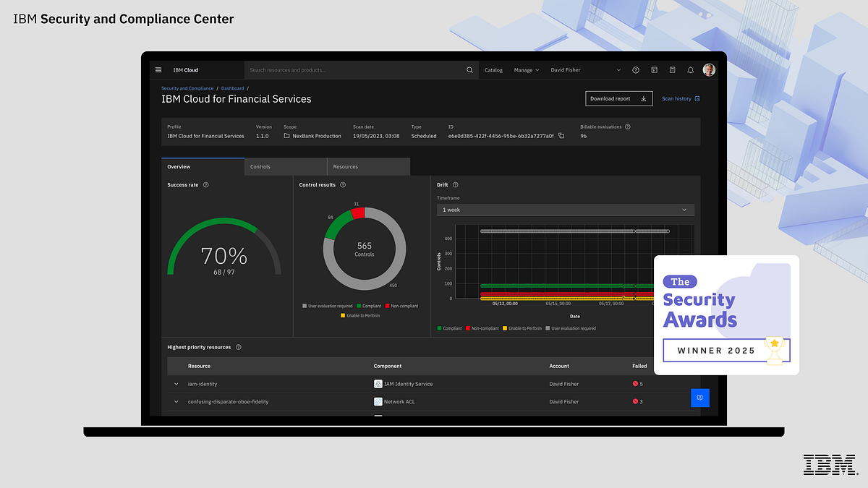The image size is (868, 488).
Task: Click the Failed column header
Action: (x=639, y=366)
